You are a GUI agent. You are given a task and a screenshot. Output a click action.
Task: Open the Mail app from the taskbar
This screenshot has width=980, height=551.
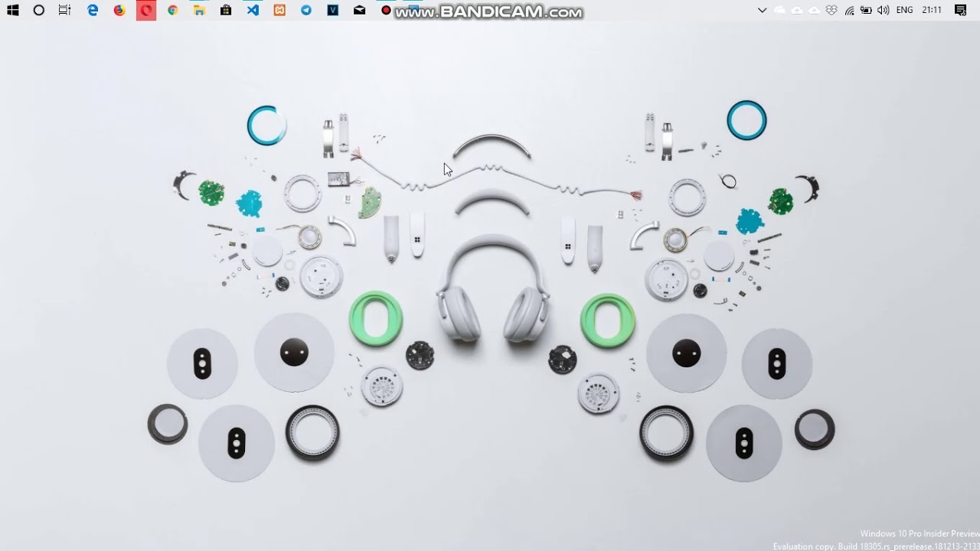pyautogui.click(x=360, y=11)
